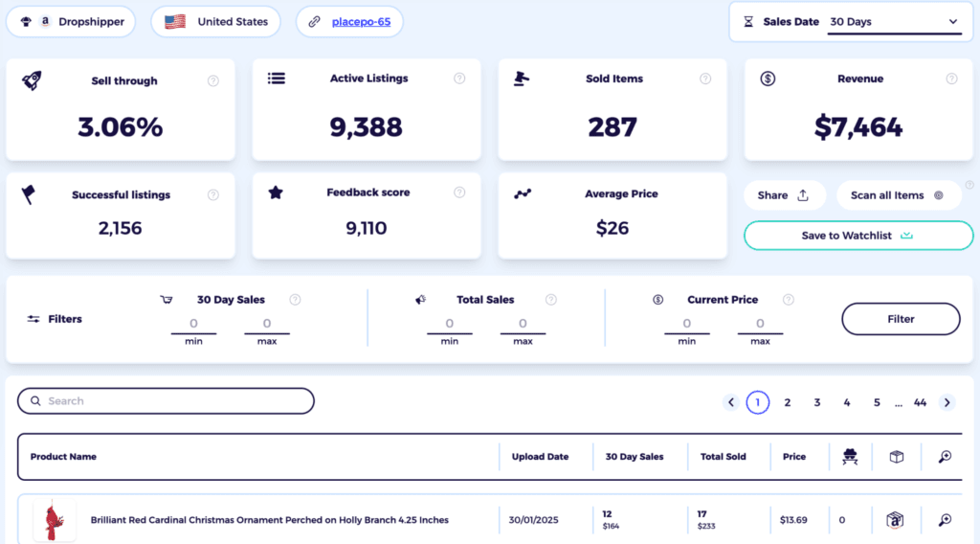Click the Total Sales max field
The width and height of the screenshot is (980, 544).
click(x=523, y=324)
